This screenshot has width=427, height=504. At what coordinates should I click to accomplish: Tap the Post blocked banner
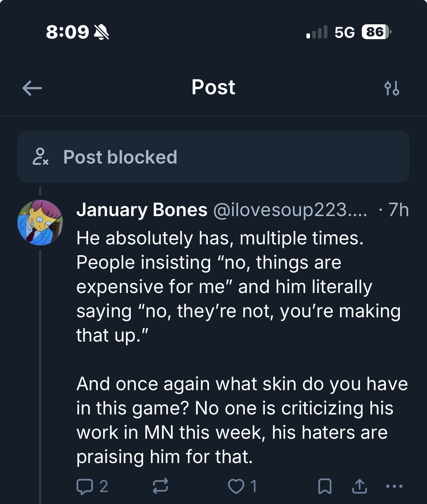(213, 157)
